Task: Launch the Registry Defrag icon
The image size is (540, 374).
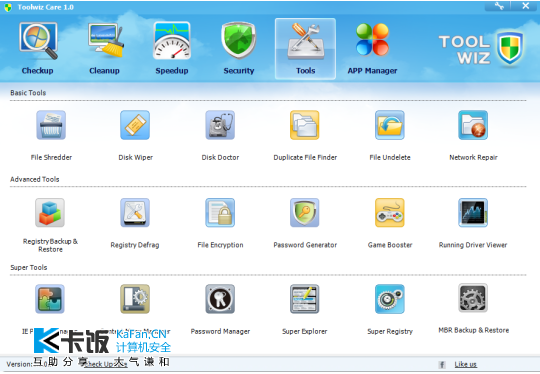Action: 135,212
